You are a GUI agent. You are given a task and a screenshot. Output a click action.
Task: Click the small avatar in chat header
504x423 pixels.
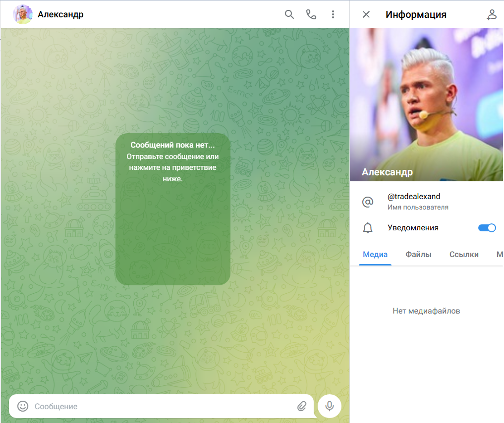(x=22, y=14)
